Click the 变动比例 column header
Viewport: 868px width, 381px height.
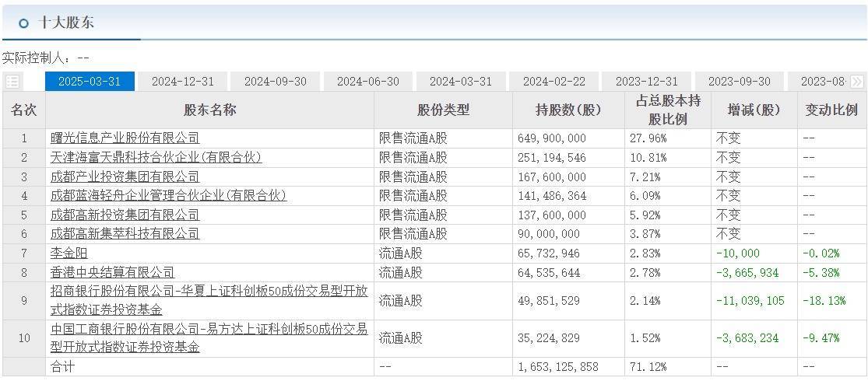pyautogui.click(x=831, y=110)
